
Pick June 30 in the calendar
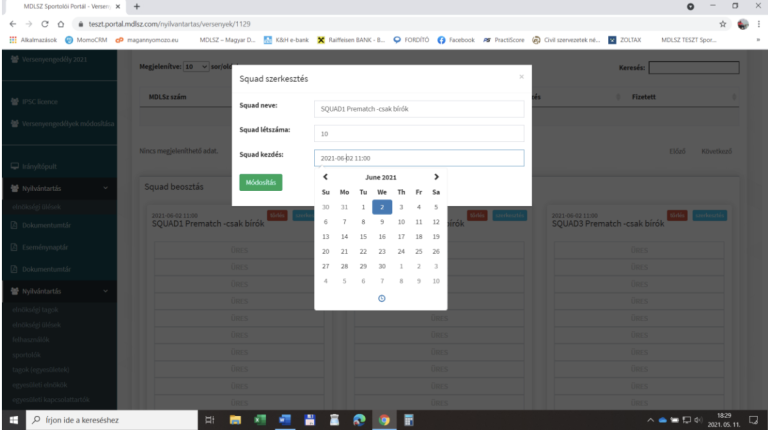coord(381,266)
